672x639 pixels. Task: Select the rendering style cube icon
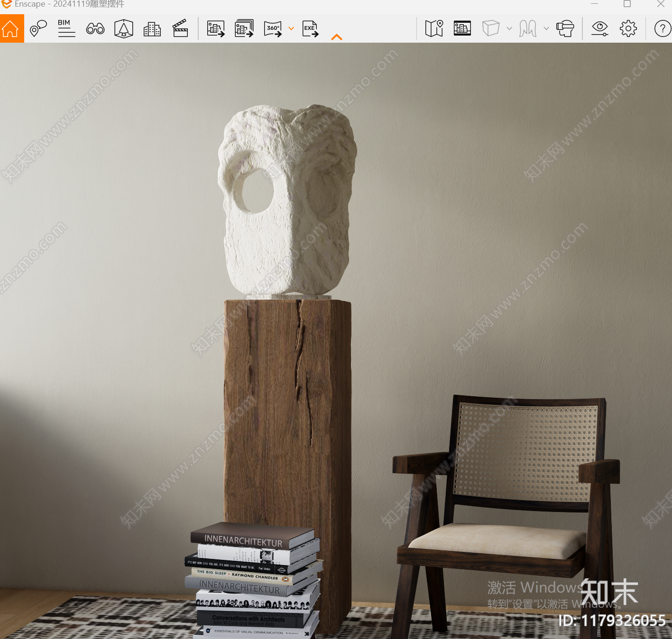click(x=491, y=28)
